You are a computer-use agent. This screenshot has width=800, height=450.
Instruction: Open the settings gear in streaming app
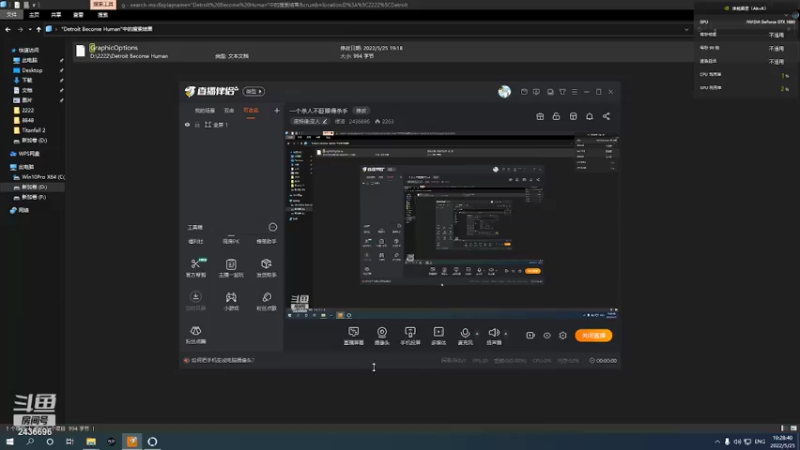pos(563,335)
